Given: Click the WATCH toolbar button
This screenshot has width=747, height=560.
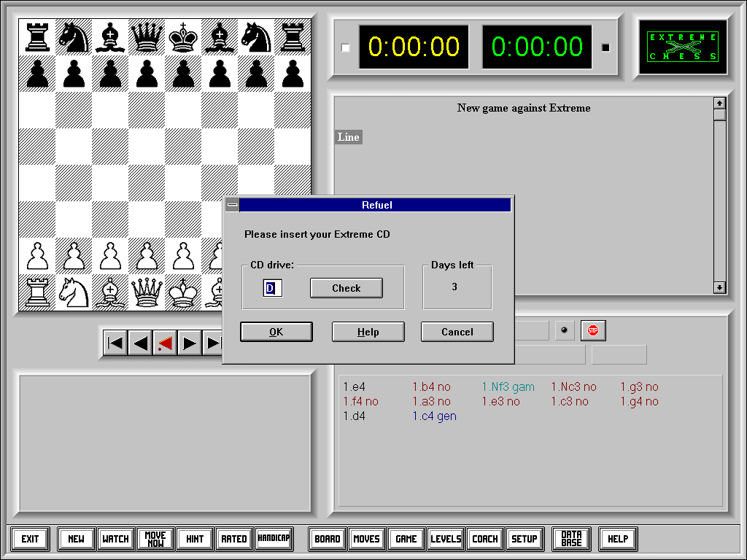Looking at the screenshot, I should coord(116,539).
